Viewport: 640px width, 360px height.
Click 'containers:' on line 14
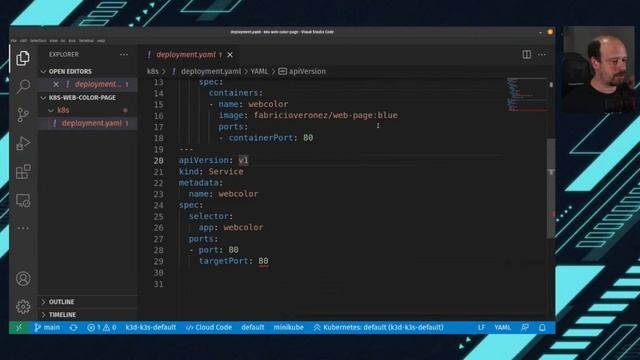pyautogui.click(x=236, y=93)
